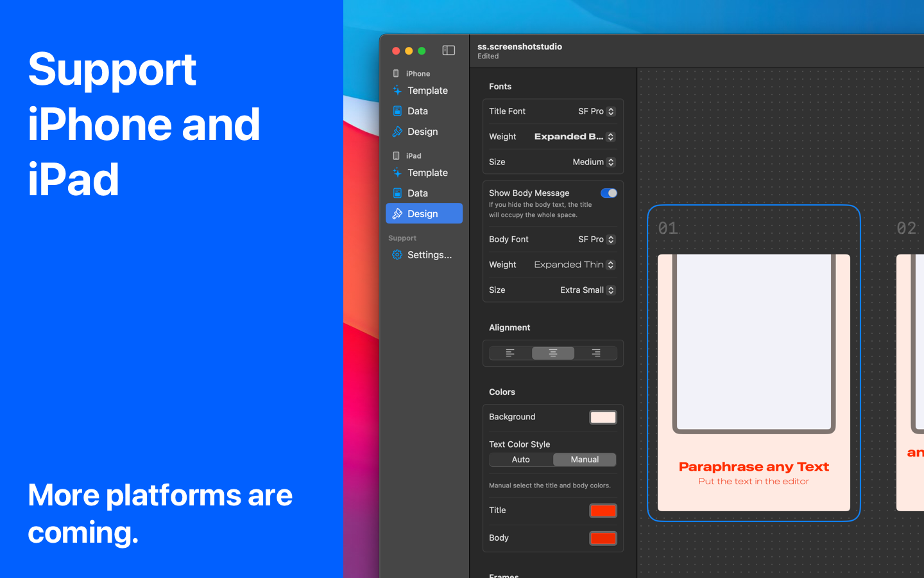Image resolution: width=924 pixels, height=578 pixels.
Task: Open the Title color swatch
Action: [x=603, y=511]
